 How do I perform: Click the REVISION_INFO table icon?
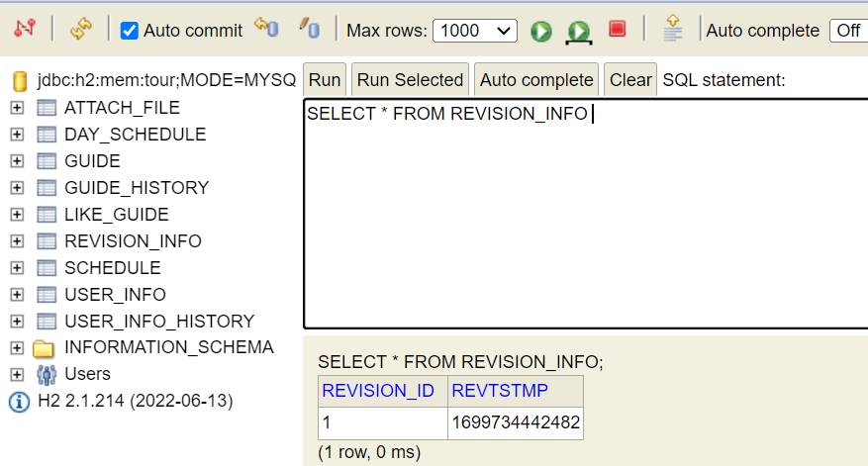point(47,241)
